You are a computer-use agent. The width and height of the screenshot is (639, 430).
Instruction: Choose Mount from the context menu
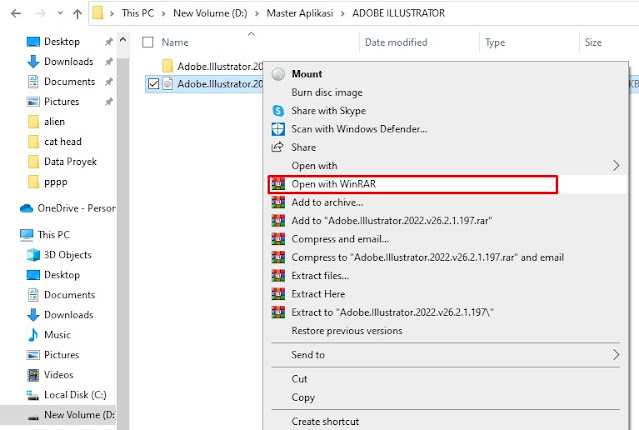point(307,74)
